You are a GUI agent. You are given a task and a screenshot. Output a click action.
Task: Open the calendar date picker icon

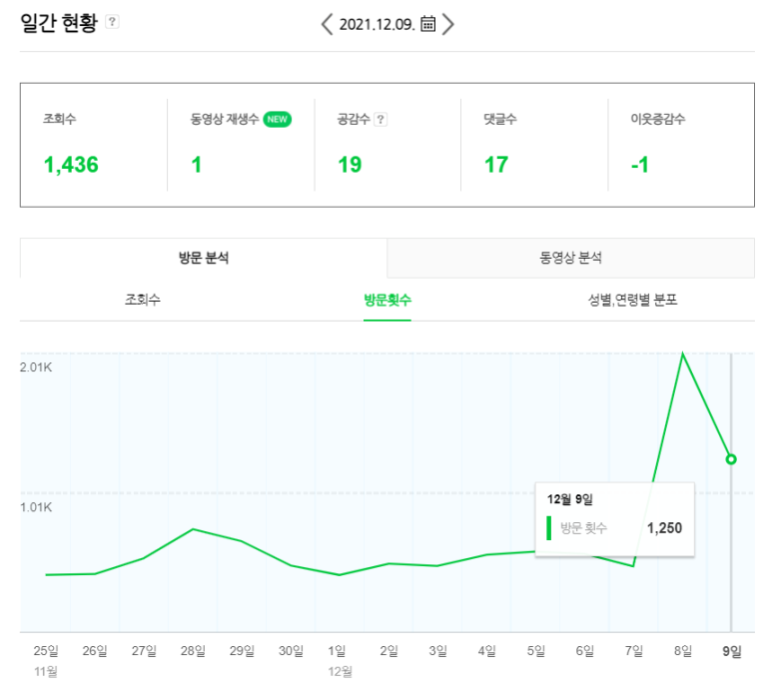tap(427, 24)
